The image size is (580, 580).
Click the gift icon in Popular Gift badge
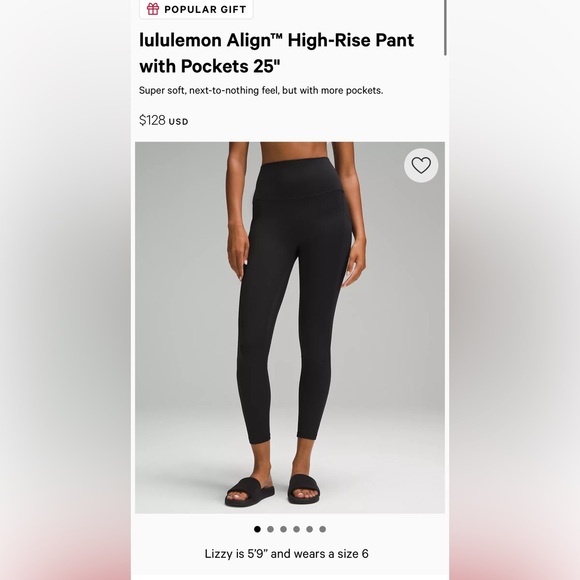(x=153, y=9)
